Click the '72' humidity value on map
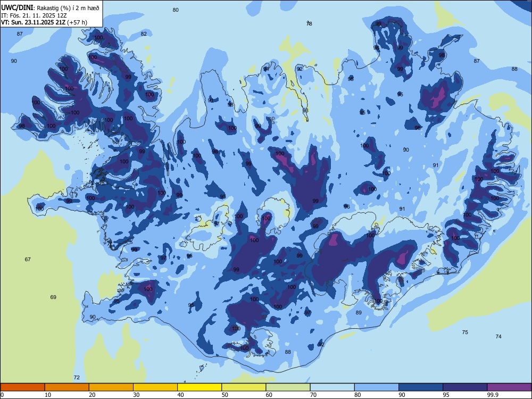Image resolution: width=532 pixels, height=399 pixels. [77, 378]
